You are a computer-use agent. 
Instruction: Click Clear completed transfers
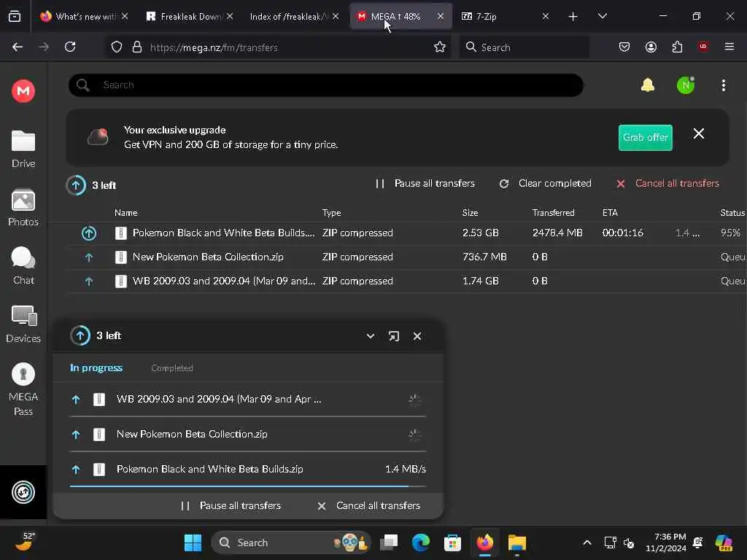coord(546,183)
